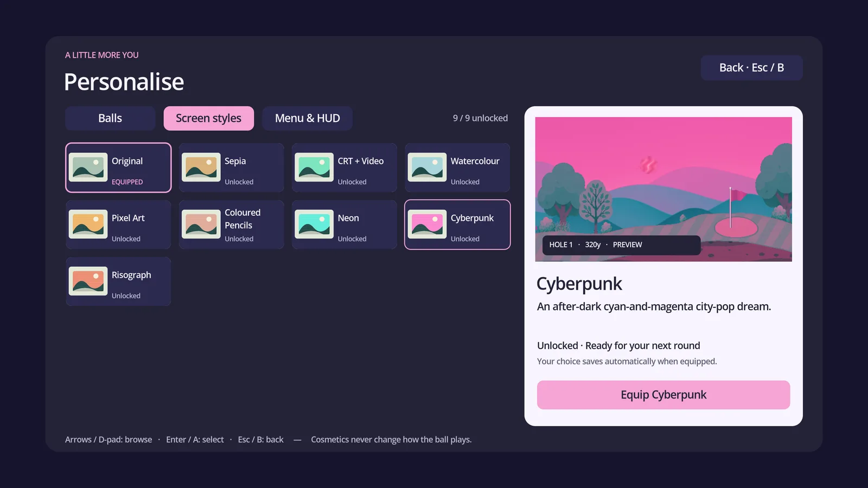Select the Coloured Pencils name label

242,219
